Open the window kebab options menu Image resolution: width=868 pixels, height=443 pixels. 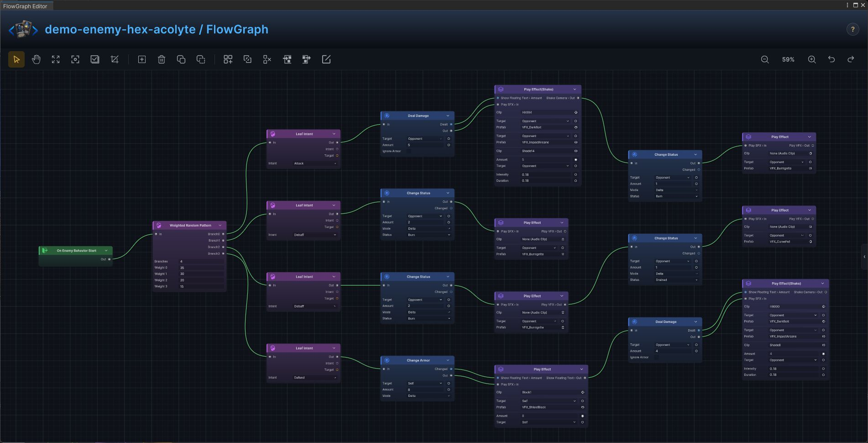(847, 5)
